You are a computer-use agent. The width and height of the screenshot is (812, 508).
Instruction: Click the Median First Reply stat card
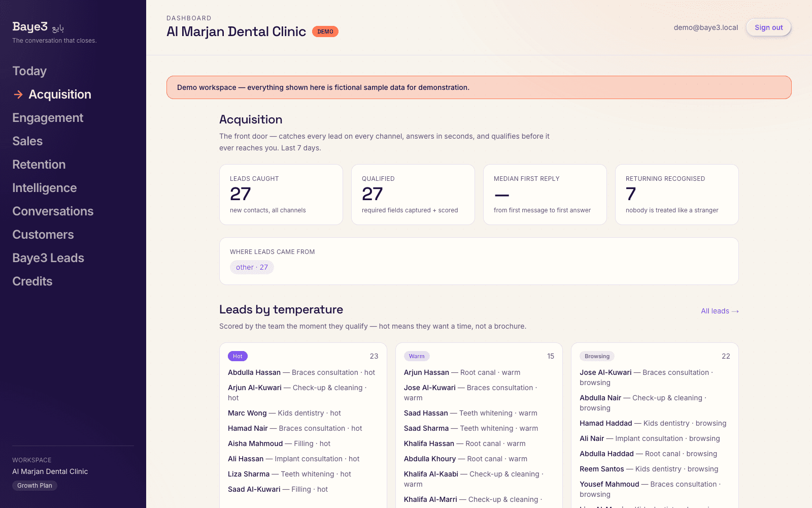[545, 195]
